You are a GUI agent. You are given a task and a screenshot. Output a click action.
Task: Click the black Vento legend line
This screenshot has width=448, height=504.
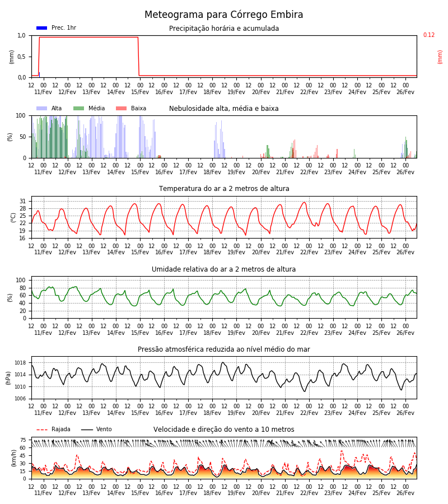(87, 430)
